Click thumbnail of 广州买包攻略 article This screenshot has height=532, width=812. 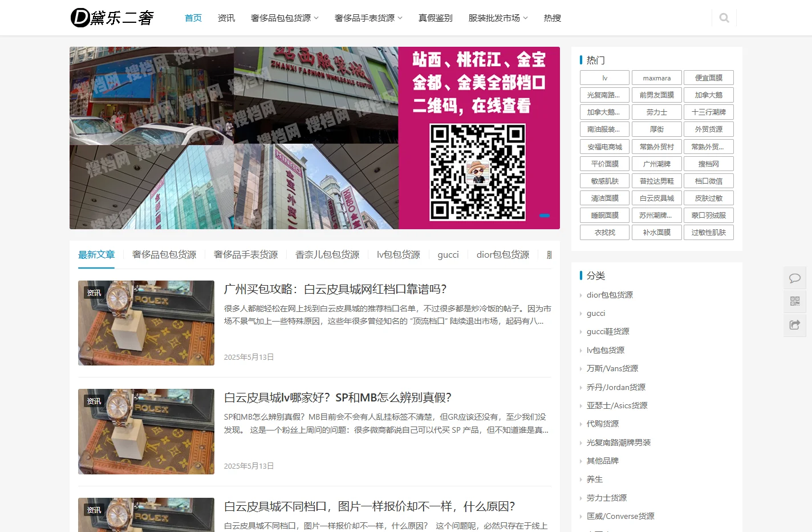coord(146,323)
